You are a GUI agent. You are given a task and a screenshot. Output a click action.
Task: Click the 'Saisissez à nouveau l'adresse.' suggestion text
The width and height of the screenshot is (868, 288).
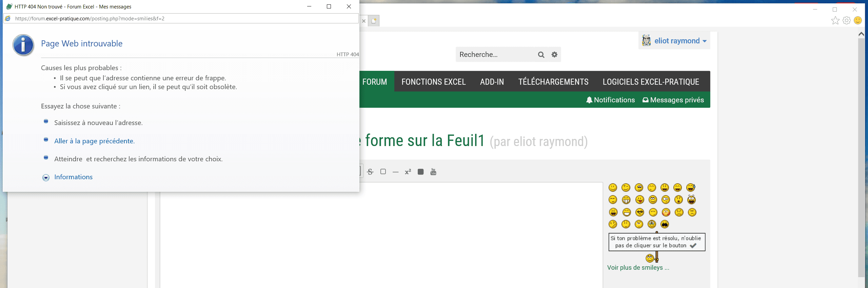[98, 123]
